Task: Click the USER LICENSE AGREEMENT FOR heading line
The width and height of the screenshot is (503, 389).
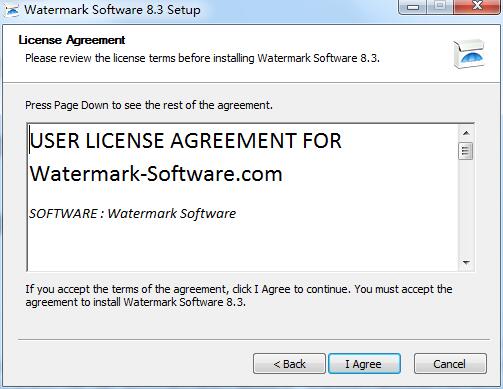Action: 186,141
